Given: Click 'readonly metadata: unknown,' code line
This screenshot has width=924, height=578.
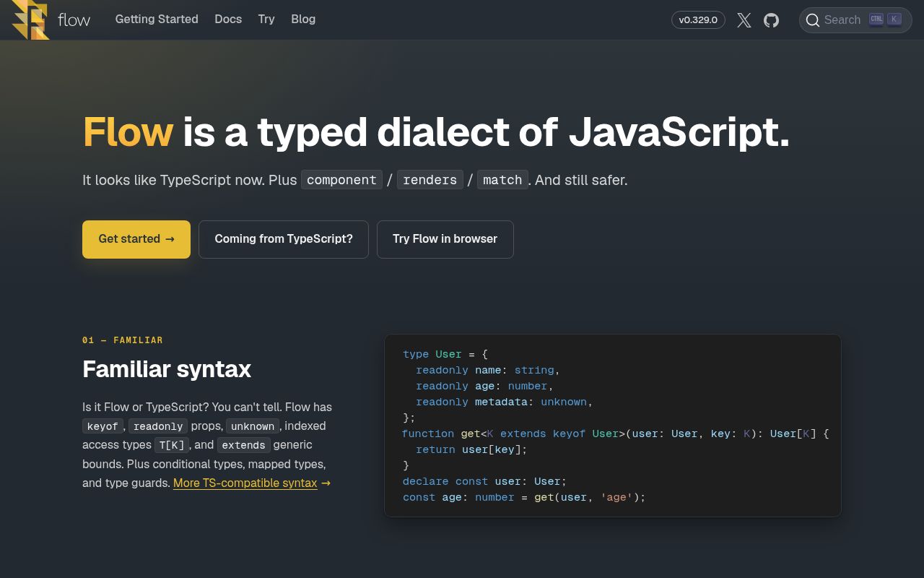Looking at the screenshot, I should [x=505, y=402].
